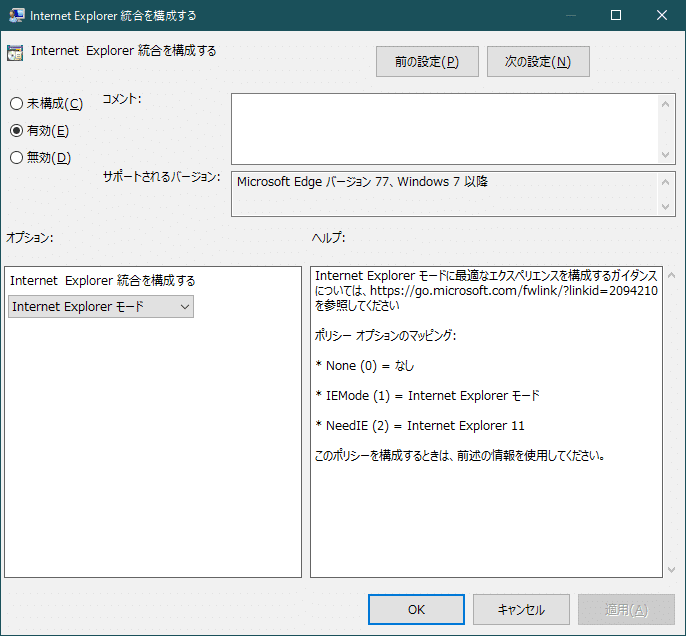Click the supported version scroll-up arrow

click(665, 182)
